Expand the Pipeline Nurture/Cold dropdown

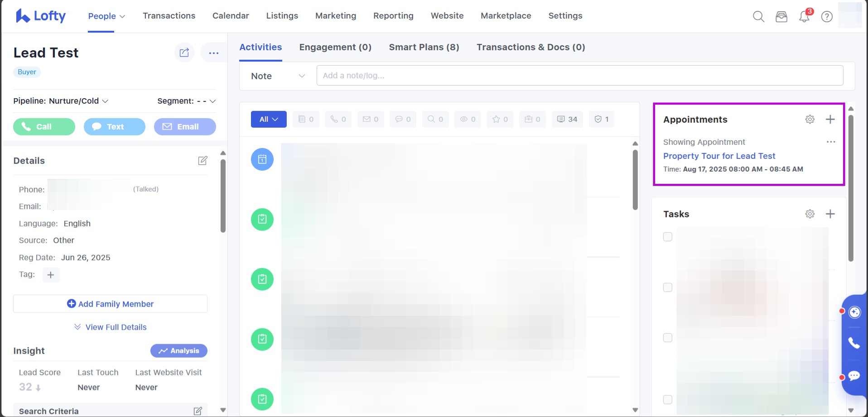(x=61, y=101)
